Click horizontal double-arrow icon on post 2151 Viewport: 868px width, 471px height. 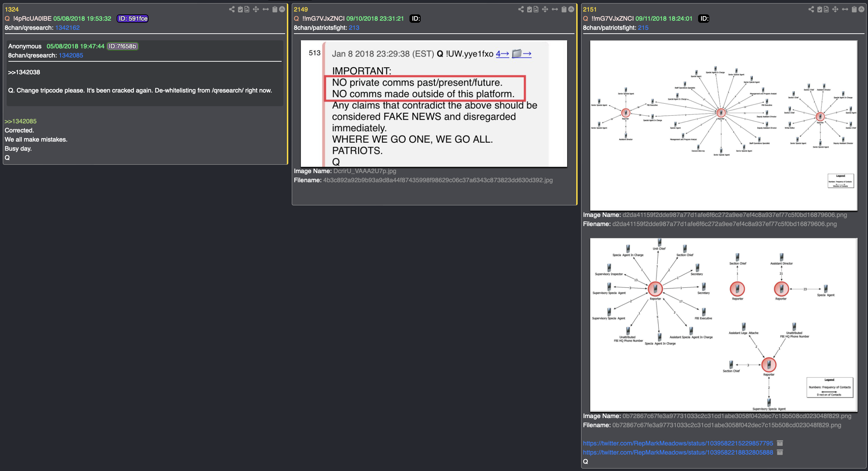(x=845, y=9)
